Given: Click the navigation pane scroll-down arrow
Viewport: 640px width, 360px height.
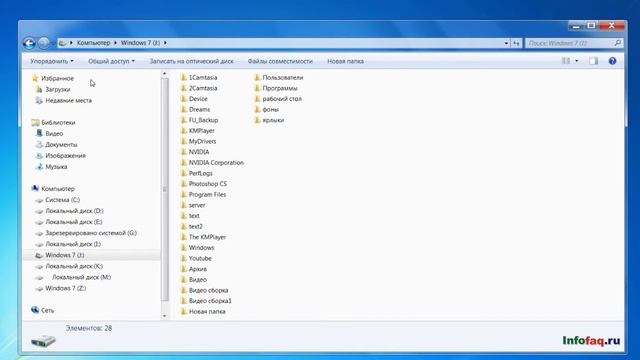Looking at the screenshot, I should [164, 316].
